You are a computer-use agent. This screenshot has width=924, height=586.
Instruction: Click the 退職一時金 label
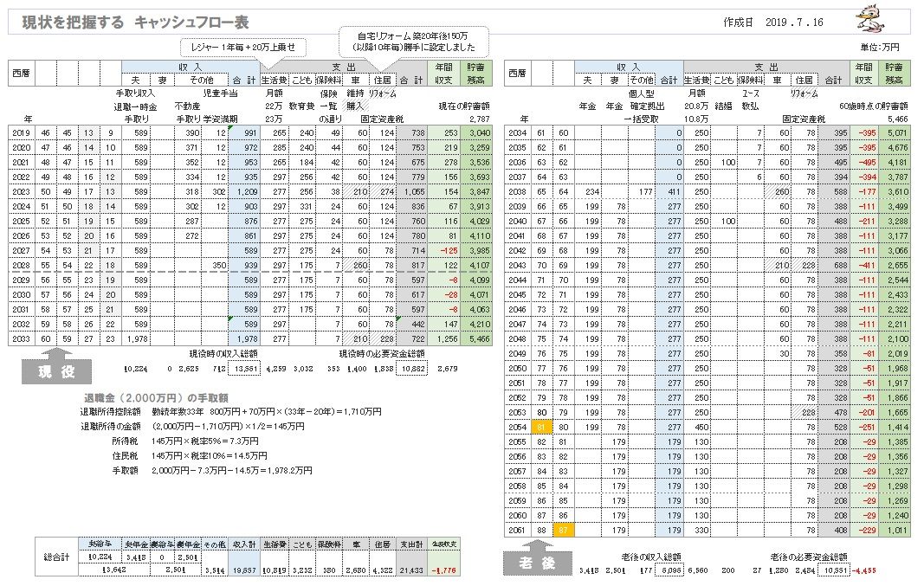136,106
